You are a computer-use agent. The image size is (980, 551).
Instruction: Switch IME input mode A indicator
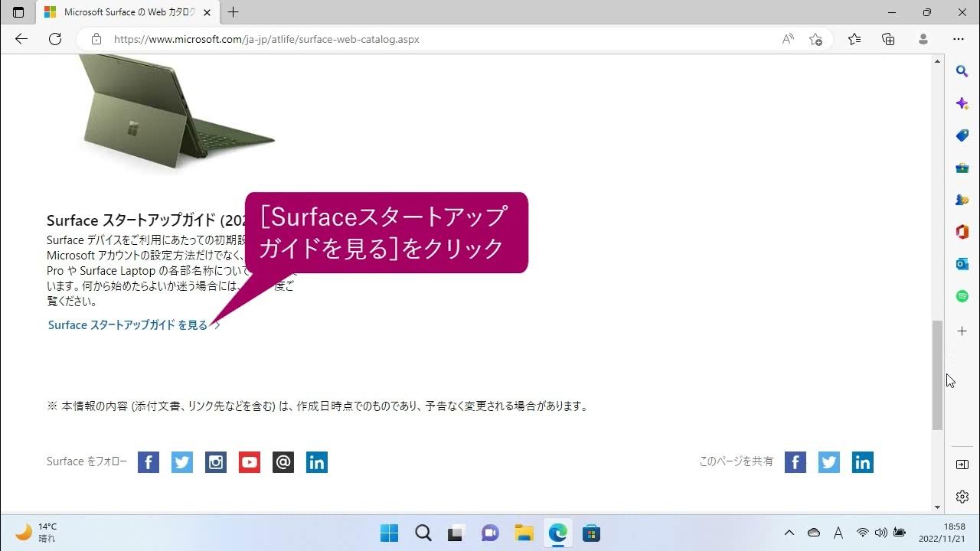(838, 533)
